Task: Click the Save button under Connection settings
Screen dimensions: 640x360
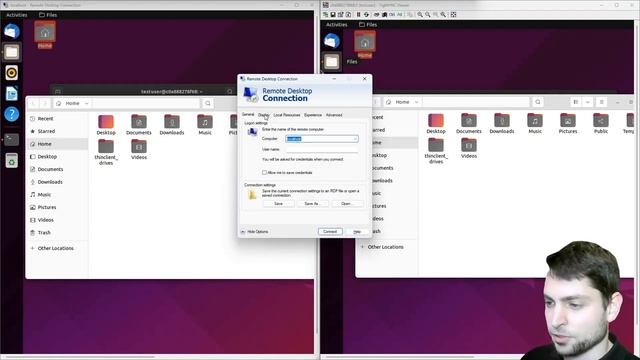Action: (x=278, y=203)
